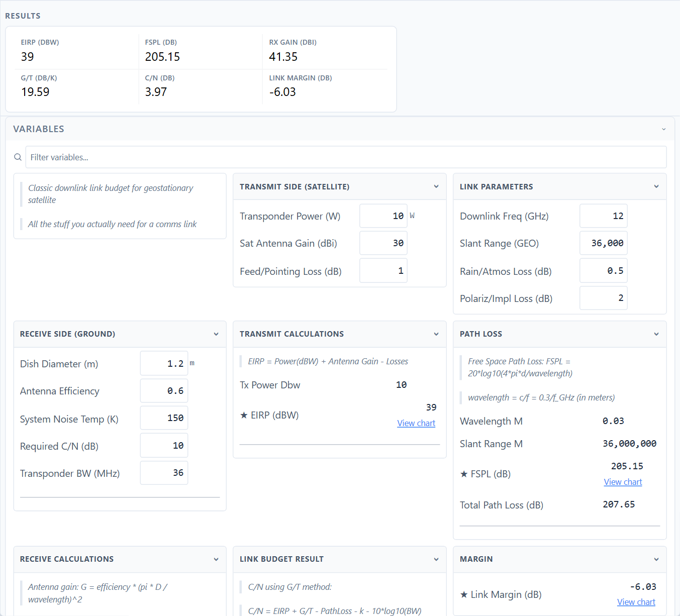Edit the Transponder BW (MHz) value
This screenshot has width=680, height=616.
click(164, 473)
